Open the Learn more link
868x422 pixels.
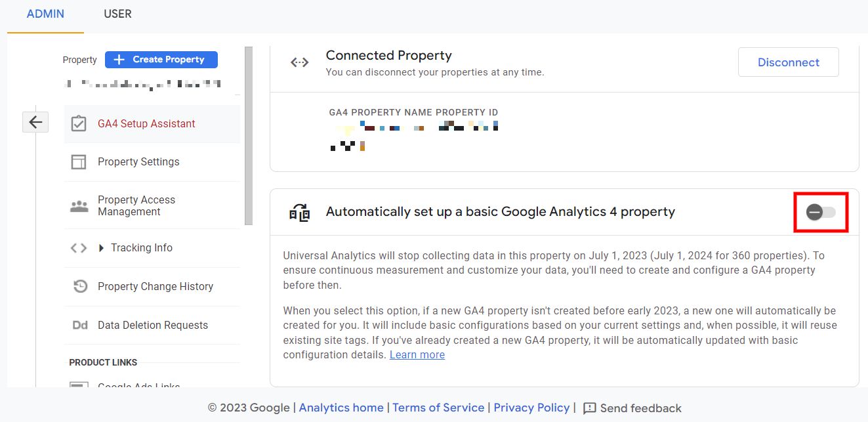point(417,355)
